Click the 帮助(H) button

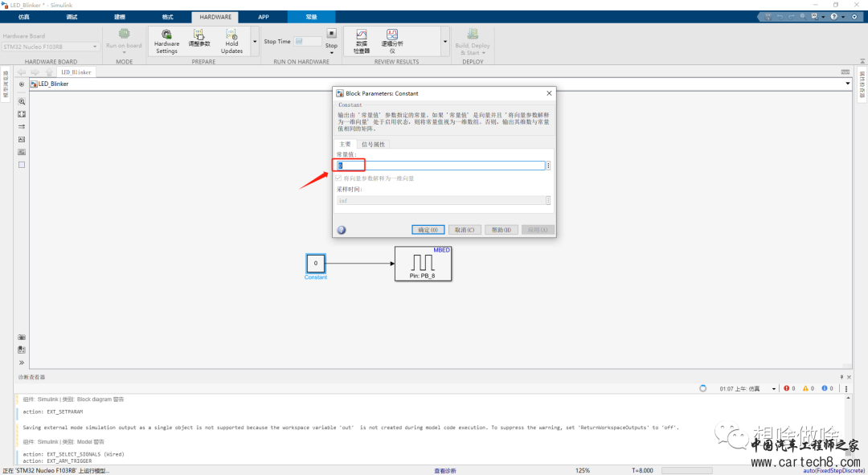[x=501, y=230]
